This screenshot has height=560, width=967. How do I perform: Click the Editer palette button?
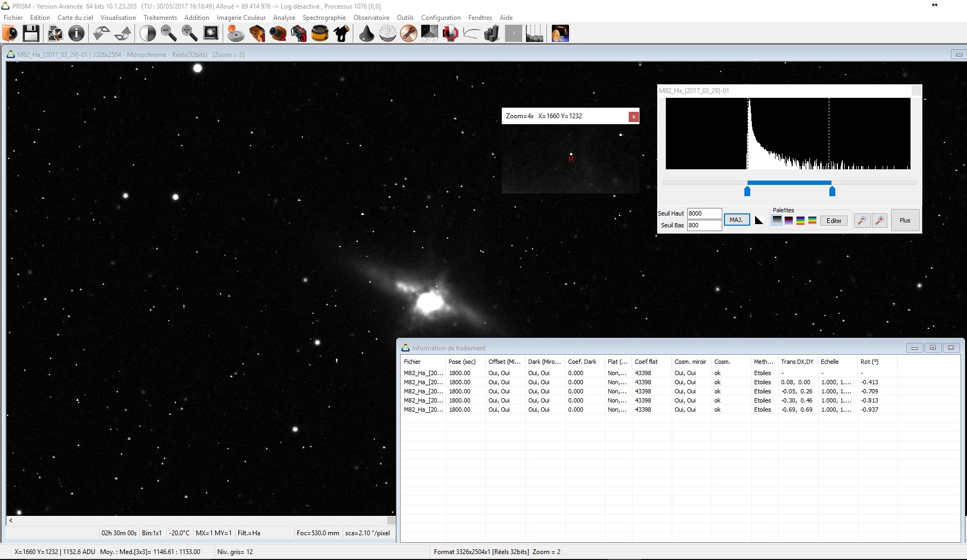point(834,221)
